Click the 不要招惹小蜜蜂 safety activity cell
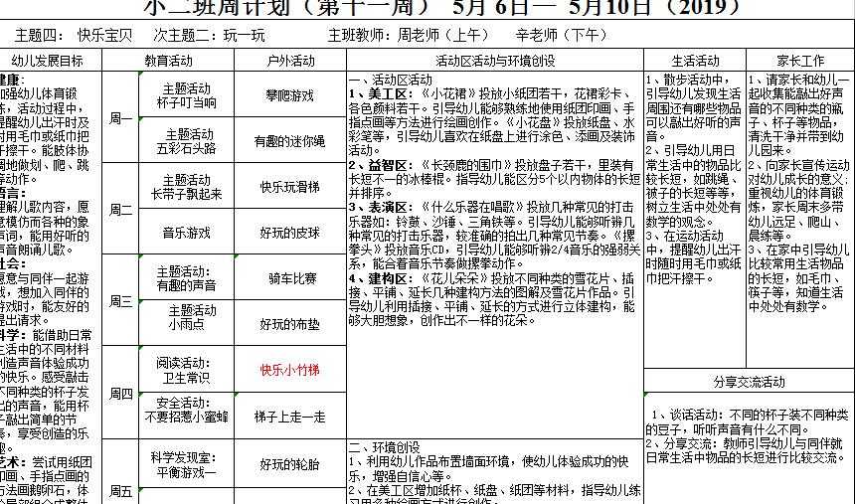Screen dimensions: 855x504 [x=186, y=410]
